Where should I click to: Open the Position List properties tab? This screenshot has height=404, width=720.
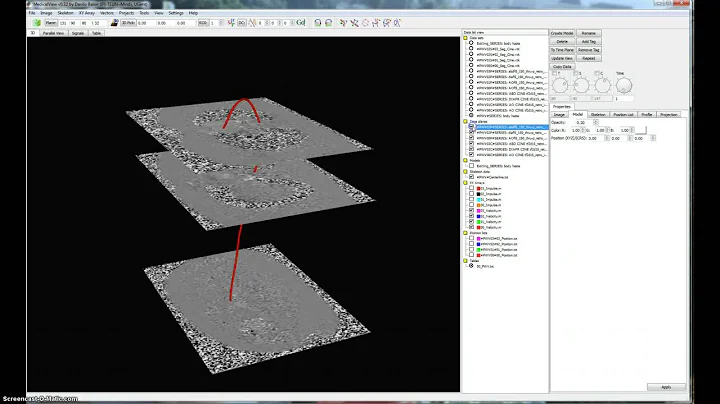click(623, 114)
